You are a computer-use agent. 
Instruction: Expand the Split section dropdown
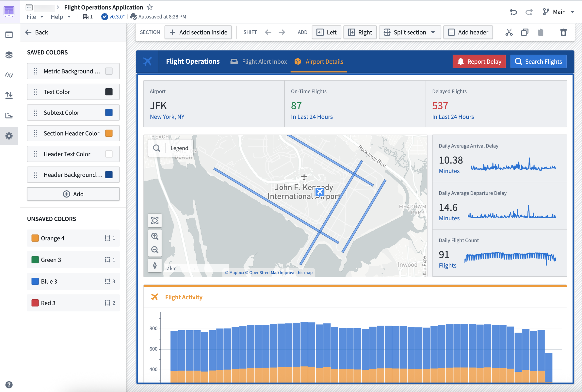click(433, 32)
